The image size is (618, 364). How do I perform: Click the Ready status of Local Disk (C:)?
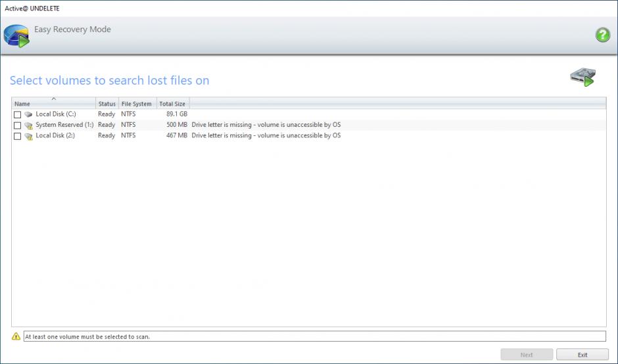coord(107,114)
